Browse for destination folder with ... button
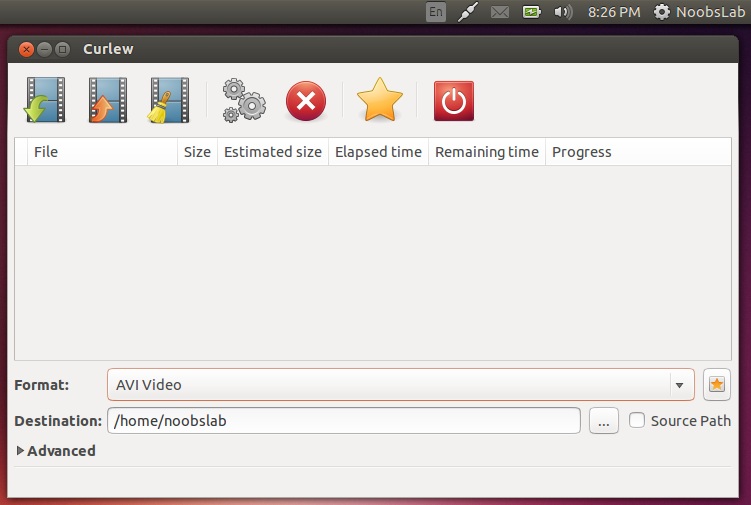 (603, 421)
